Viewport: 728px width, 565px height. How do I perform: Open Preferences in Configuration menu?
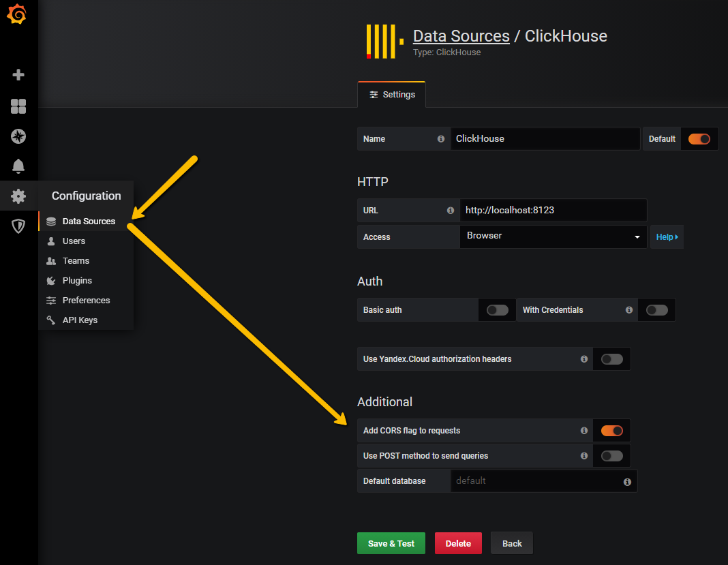pyautogui.click(x=86, y=301)
